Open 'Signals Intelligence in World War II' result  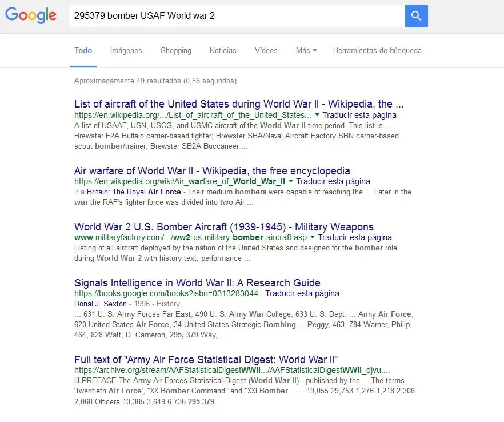point(197,282)
